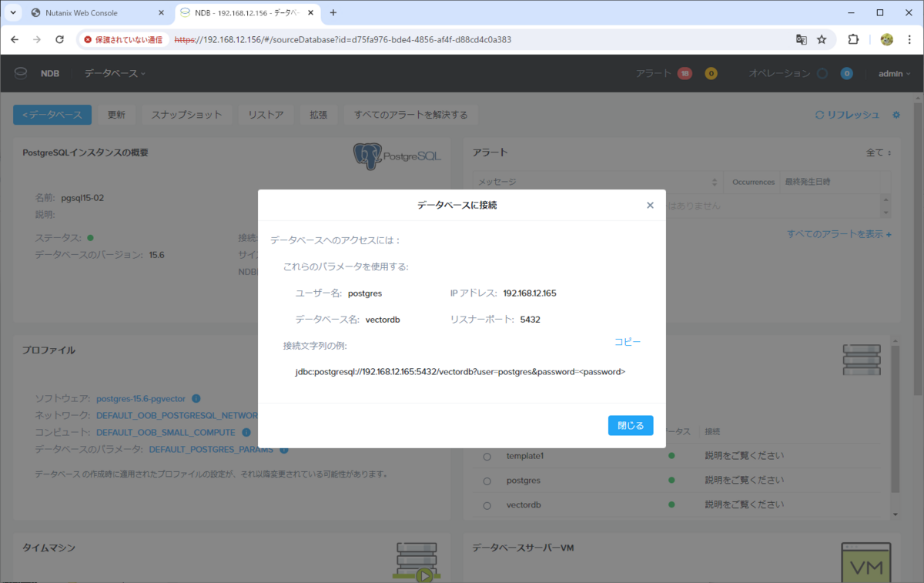Screen dimensions: 924x583
Task: Open DEFAULT_OOB_SMALL_COMPUTE profile link
Action: pyautogui.click(x=166, y=433)
